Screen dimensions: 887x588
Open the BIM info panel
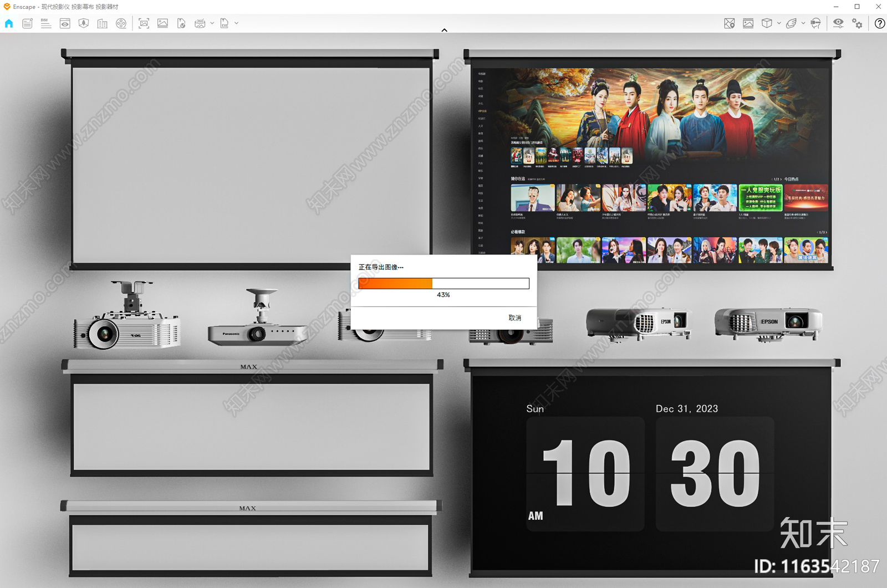click(46, 23)
